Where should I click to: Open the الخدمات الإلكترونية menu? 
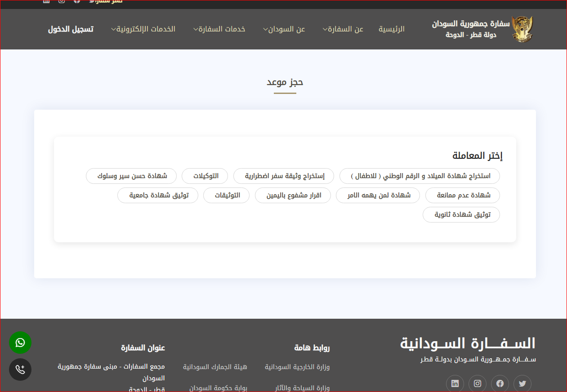[x=143, y=29]
